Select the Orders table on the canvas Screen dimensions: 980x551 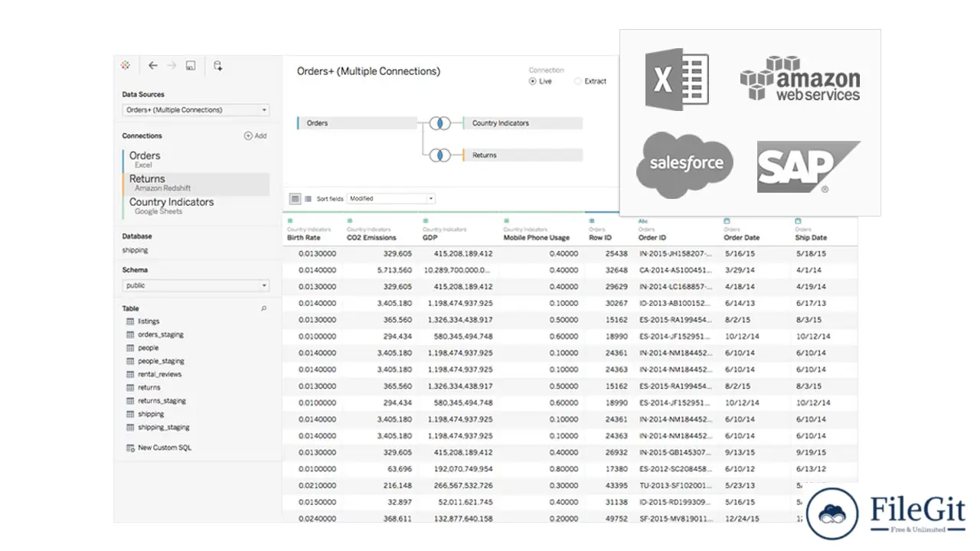point(357,122)
